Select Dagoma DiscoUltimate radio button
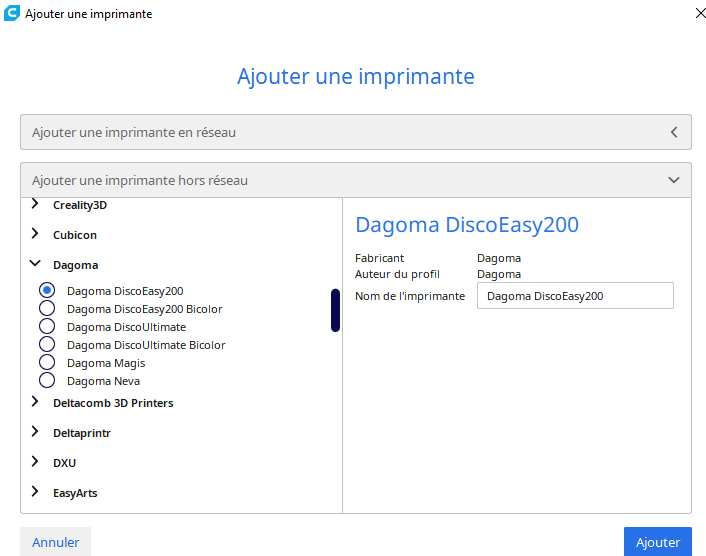Image resolution: width=706 pixels, height=556 pixels. 47,326
